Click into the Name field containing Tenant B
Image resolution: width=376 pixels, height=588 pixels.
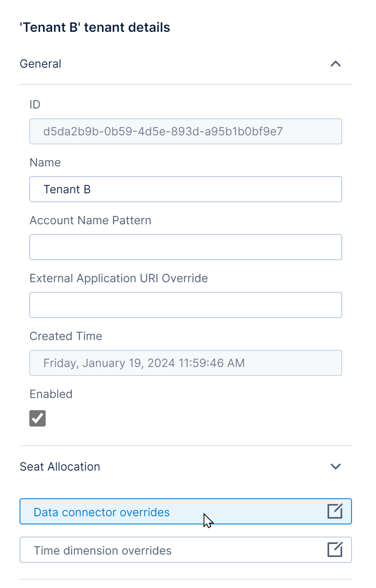185,189
